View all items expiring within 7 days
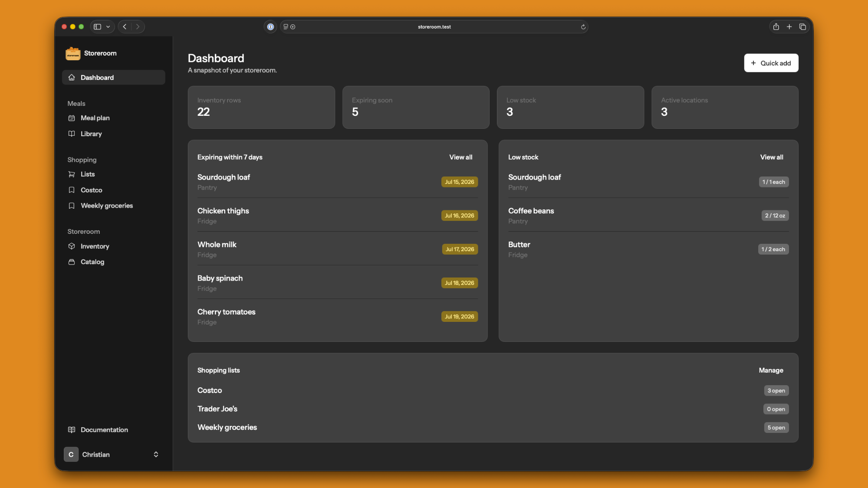 click(461, 157)
